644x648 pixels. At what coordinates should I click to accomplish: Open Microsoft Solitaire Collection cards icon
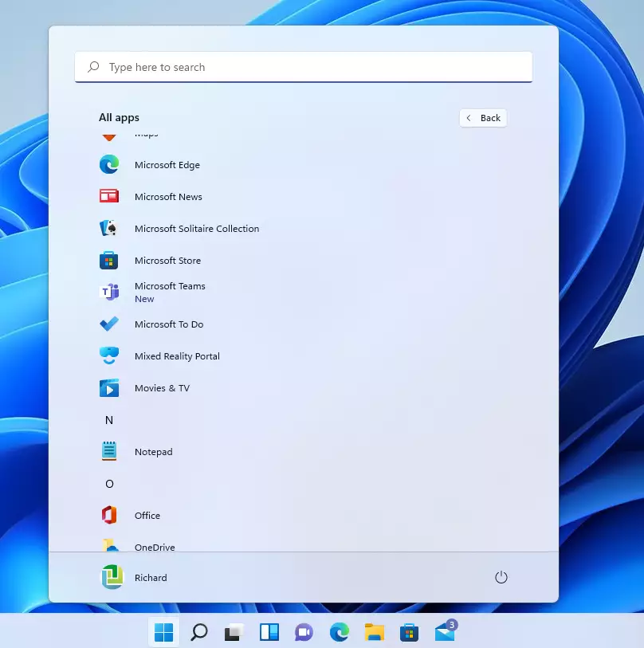(x=109, y=228)
